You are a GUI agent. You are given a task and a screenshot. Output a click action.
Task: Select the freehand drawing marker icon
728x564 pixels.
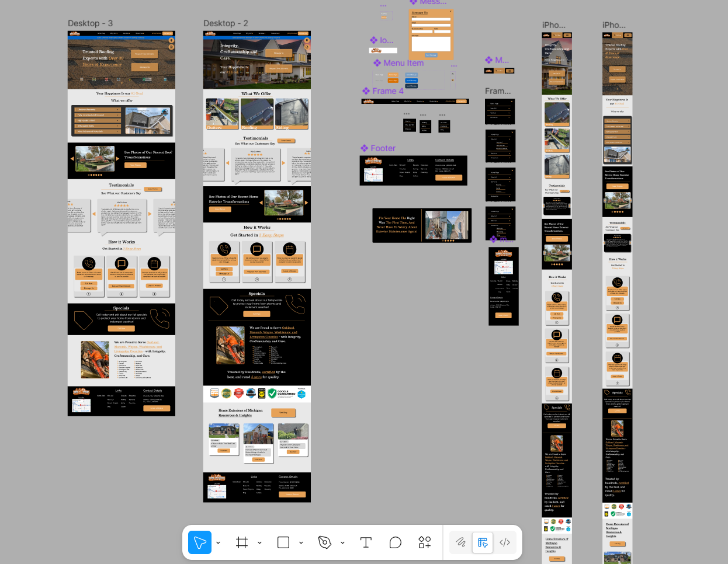tap(460, 542)
